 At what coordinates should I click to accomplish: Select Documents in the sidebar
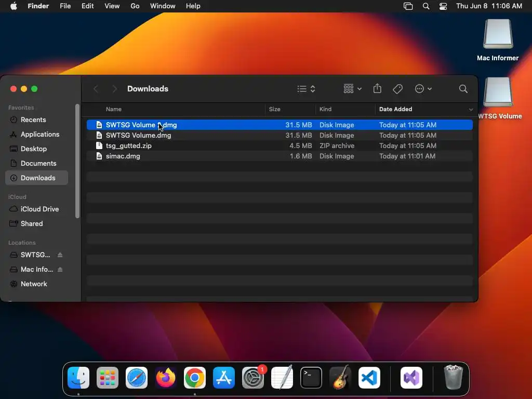37,164
